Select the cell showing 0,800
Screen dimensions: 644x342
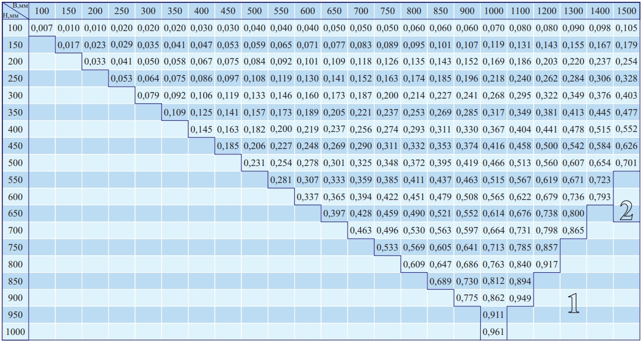point(574,214)
